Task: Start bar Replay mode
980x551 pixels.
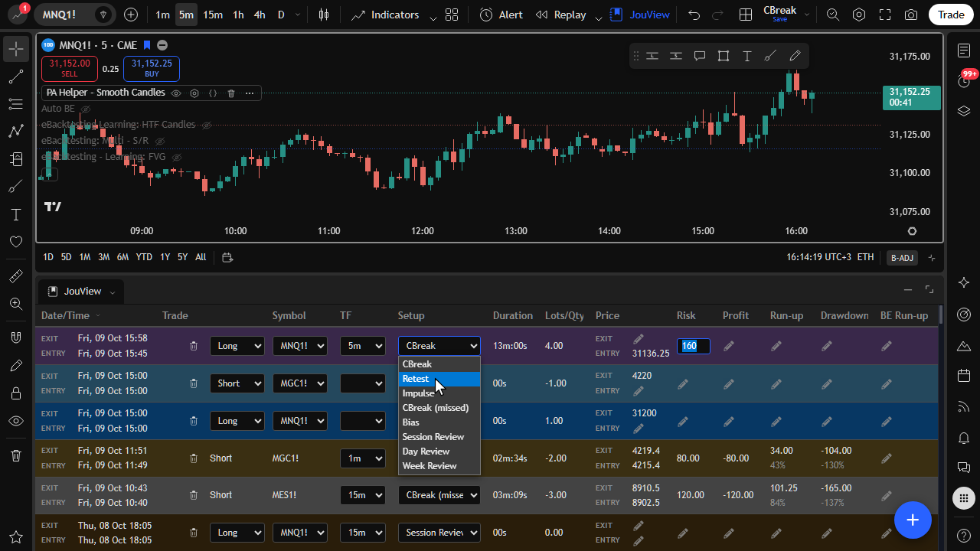Action: (x=560, y=15)
